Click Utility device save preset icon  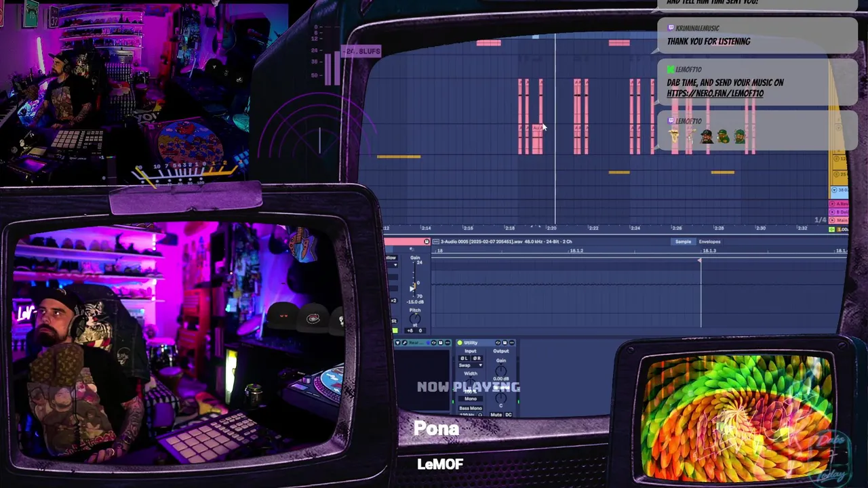[505, 342]
